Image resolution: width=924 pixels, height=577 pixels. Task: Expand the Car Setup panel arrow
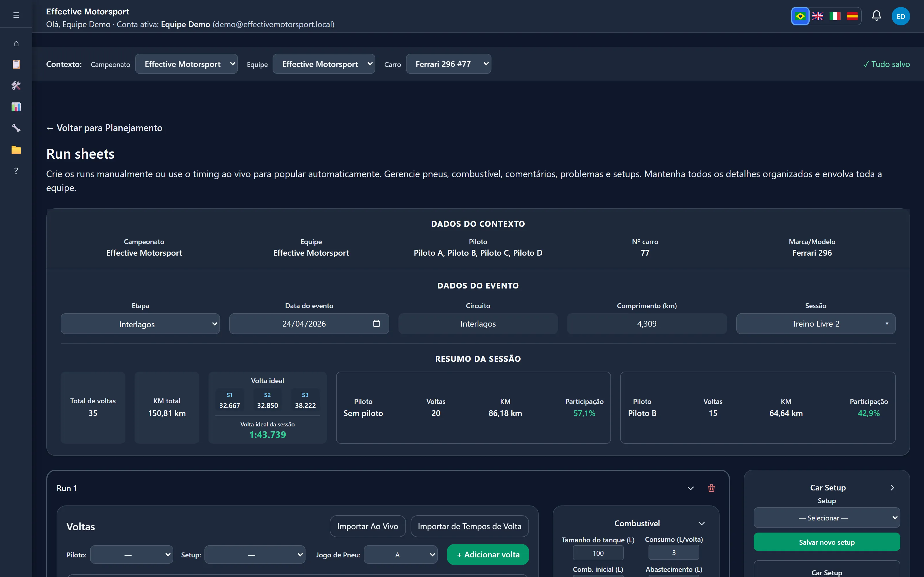(x=892, y=488)
